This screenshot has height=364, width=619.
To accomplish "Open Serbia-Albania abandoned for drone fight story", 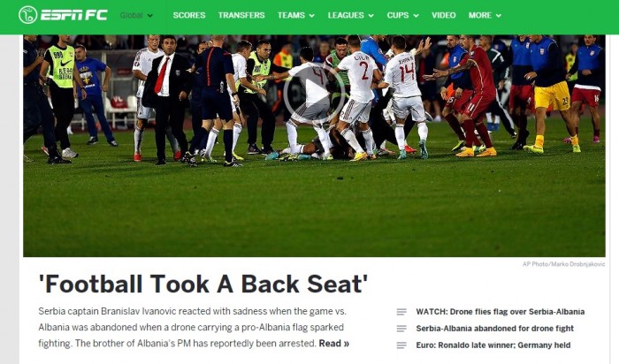I will [x=494, y=329].
